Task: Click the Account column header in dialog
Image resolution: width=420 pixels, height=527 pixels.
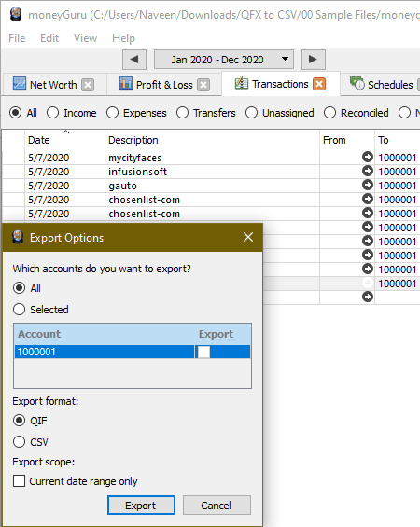Action: pyautogui.click(x=105, y=334)
